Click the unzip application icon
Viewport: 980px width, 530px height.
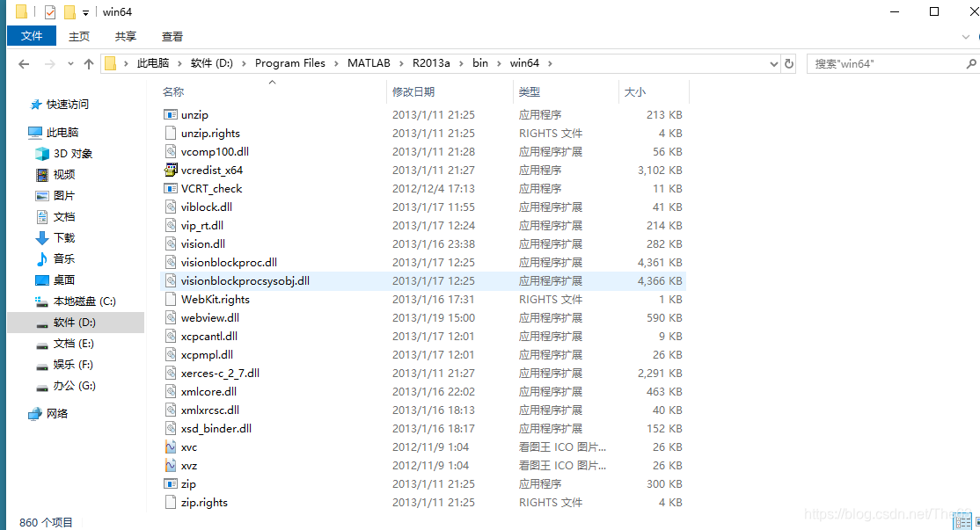point(170,115)
